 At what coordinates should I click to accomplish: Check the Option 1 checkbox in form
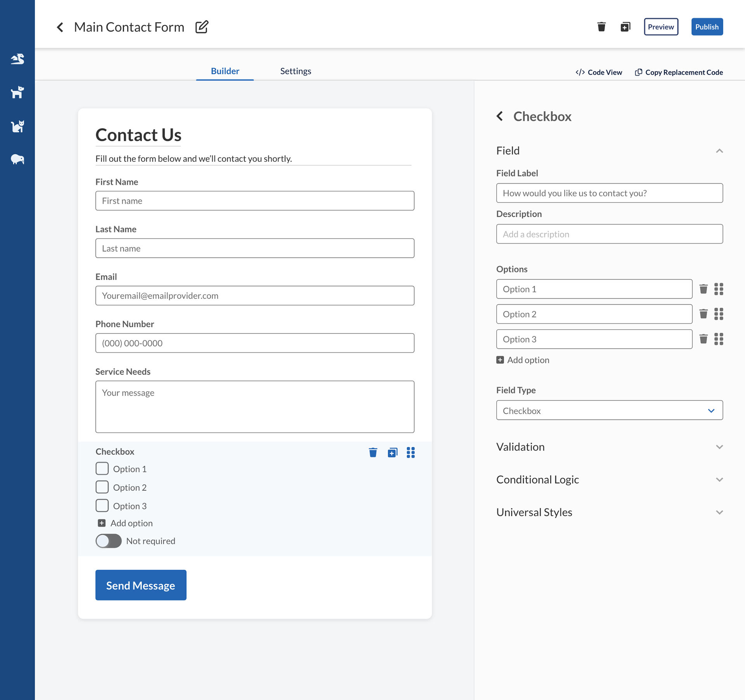pos(102,468)
